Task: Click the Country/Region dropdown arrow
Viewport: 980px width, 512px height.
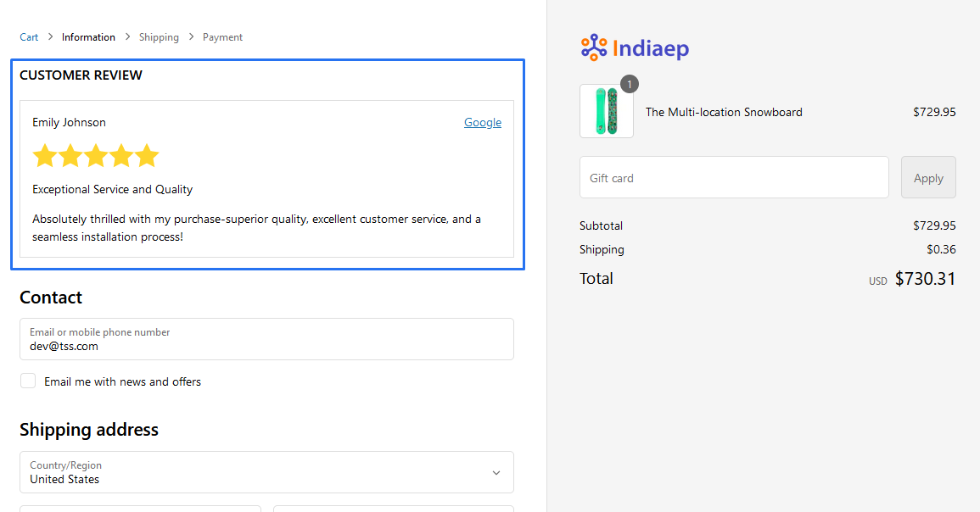Action: 496,473
